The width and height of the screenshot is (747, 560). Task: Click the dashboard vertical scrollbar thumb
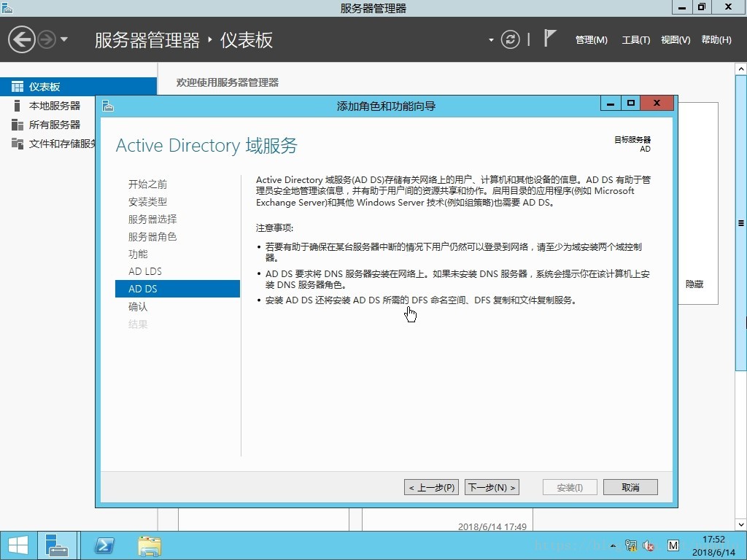pyautogui.click(x=741, y=222)
